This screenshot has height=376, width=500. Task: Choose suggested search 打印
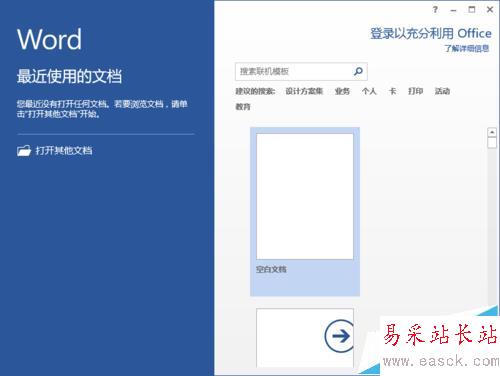[x=416, y=91]
